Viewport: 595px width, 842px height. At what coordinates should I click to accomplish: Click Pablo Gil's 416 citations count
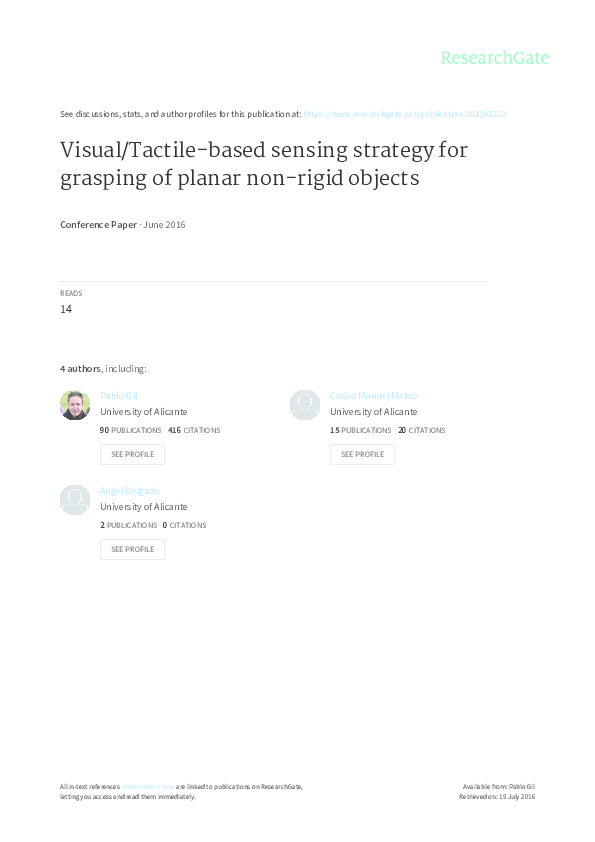194,430
